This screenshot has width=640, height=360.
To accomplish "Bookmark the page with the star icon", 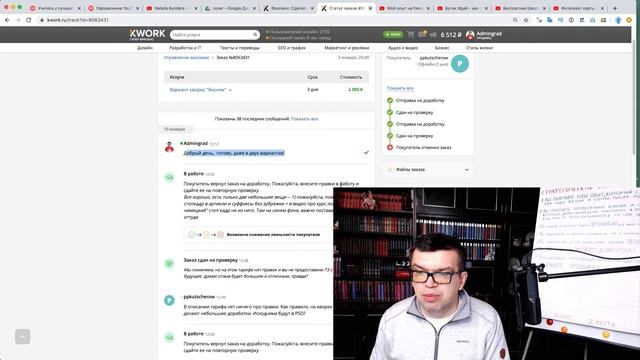I will tap(526, 20).
